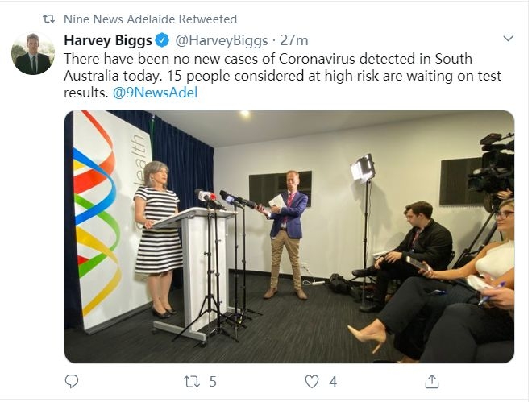Viewport: 532px width, 402px height.
Task: Reply to Harvey Biggs' tweet
Action: pos(72,382)
